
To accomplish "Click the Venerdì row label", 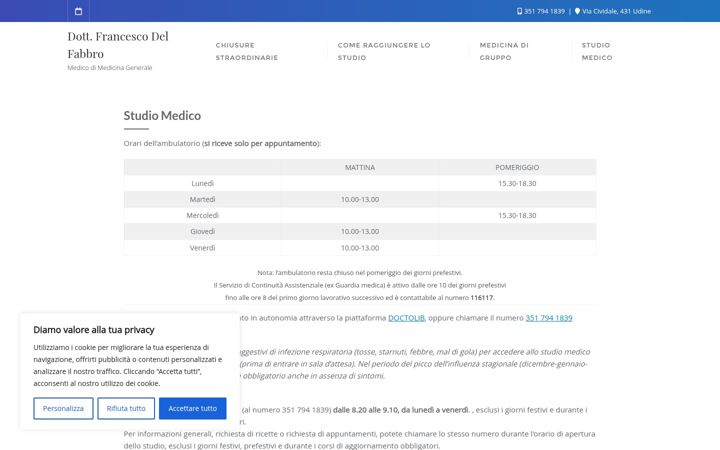I will (x=202, y=248).
